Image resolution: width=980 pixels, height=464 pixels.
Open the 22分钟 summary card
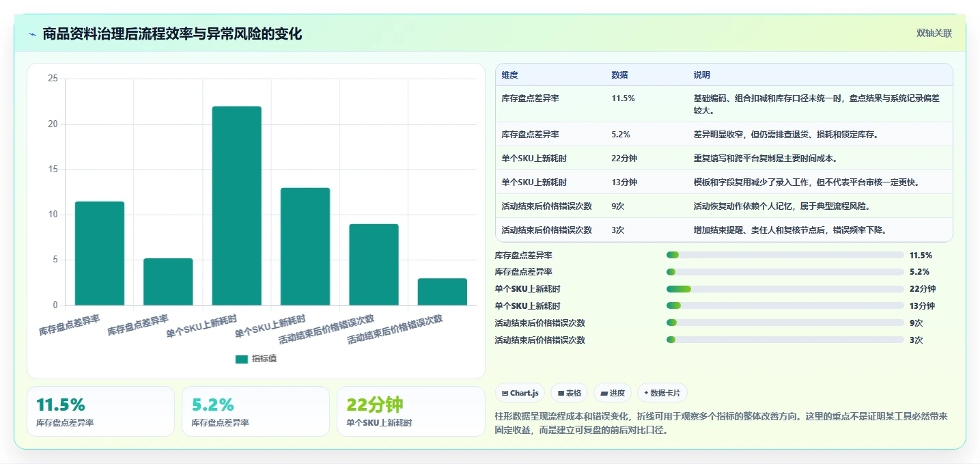pyautogui.click(x=410, y=411)
